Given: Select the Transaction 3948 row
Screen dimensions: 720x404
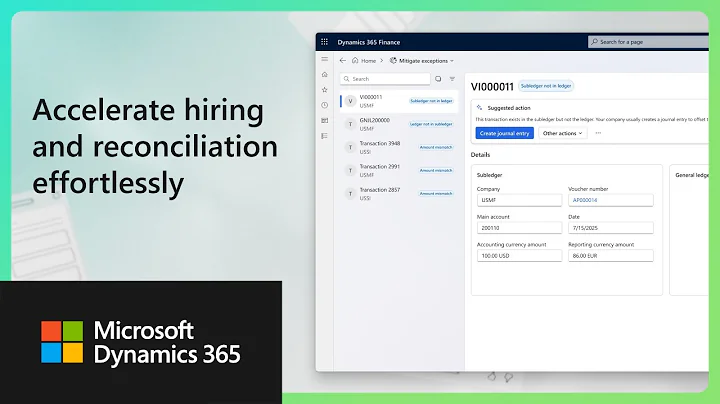Looking at the screenshot, I should (399, 147).
